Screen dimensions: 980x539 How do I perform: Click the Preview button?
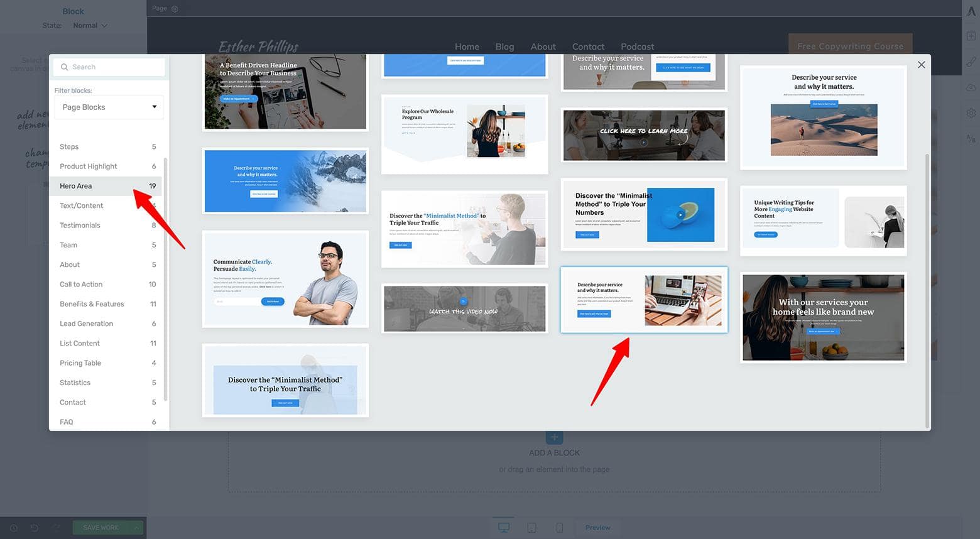tap(597, 528)
